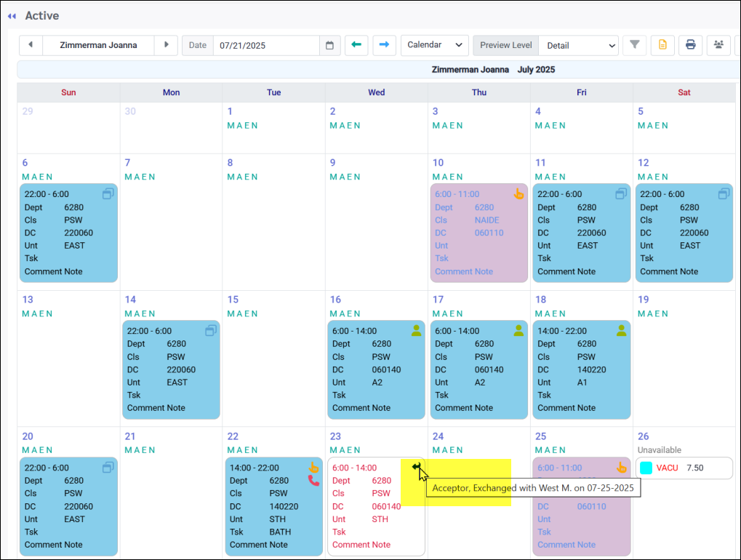
Task: Click the greyed day 29 of previous month
Action: 28,111
